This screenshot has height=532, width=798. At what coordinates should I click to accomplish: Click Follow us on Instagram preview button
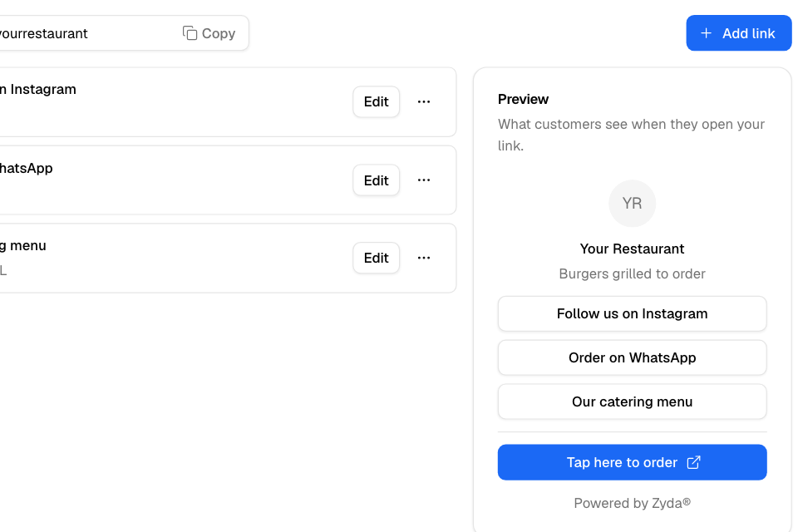[632, 313]
